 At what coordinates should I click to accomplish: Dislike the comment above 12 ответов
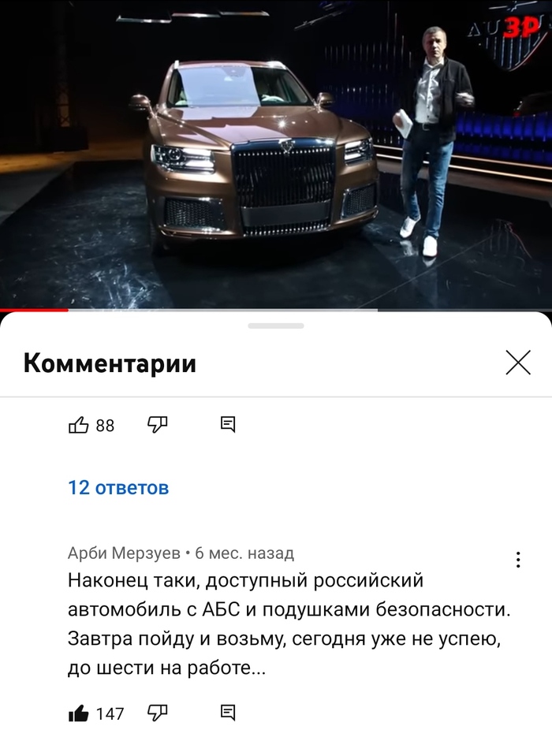click(157, 425)
